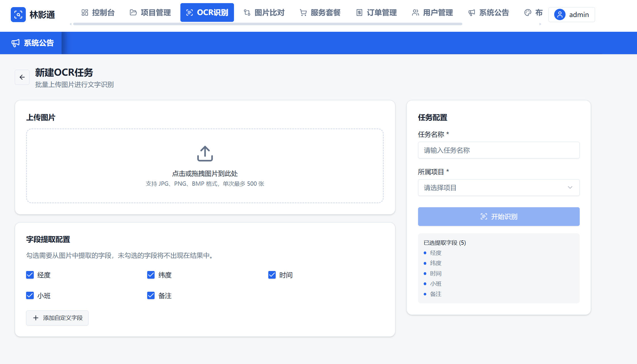Click the 新建OCR任务 page title

click(64, 73)
